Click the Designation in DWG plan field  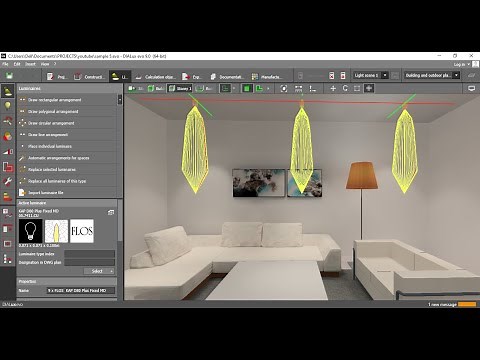coord(89,262)
